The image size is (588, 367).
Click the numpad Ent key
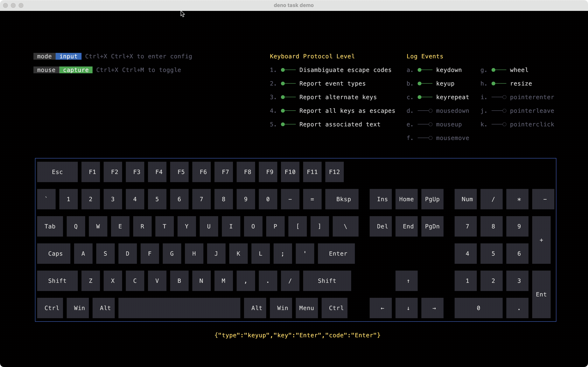coord(541,294)
